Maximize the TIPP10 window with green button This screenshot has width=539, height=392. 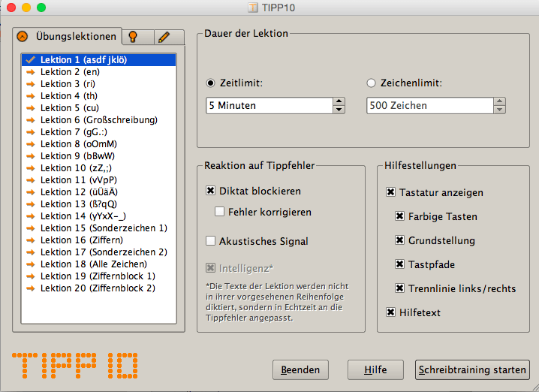coord(41,8)
